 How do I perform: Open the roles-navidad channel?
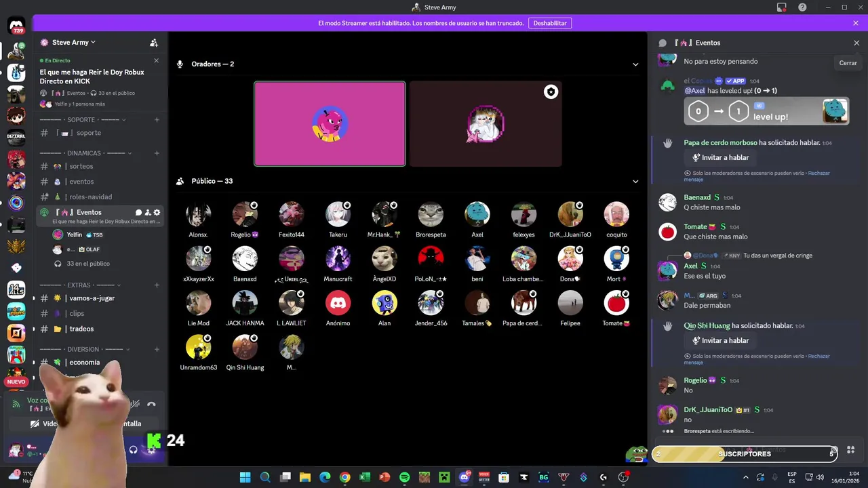100,197
